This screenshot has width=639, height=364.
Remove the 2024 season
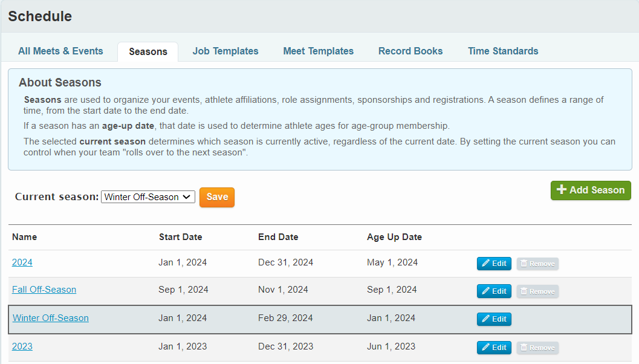(x=537, y=264)
